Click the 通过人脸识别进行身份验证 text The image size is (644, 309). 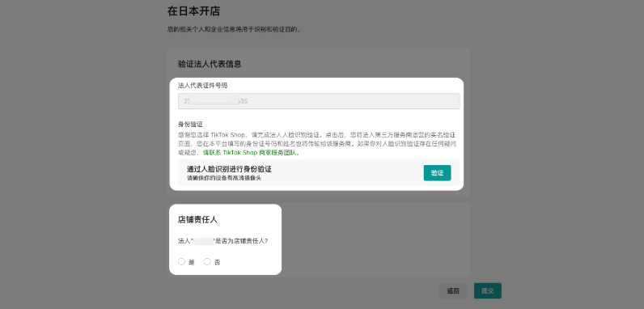pos(229,169)
